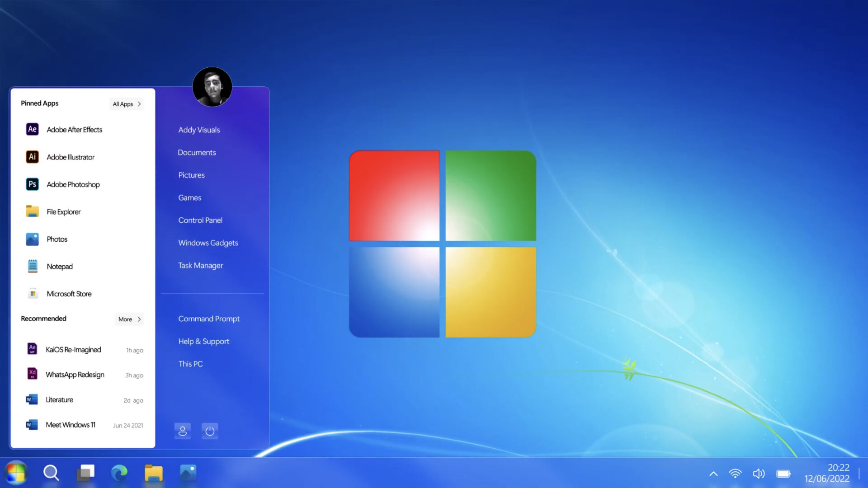
Task: Click the Account settings button in Start menu
Action: click(x=183, y=431)
